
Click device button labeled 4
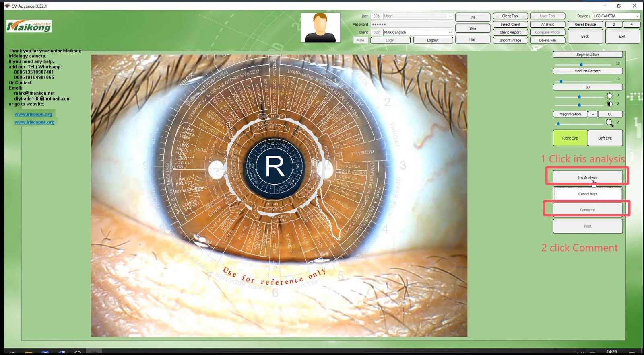point(632,24)
